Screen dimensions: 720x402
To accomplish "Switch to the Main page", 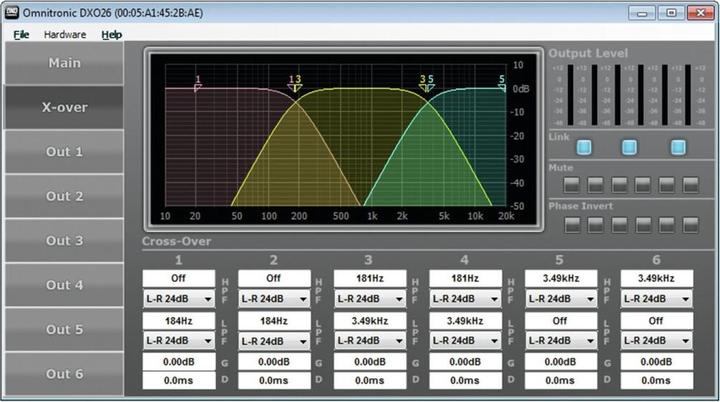I will tap(64, 63).
